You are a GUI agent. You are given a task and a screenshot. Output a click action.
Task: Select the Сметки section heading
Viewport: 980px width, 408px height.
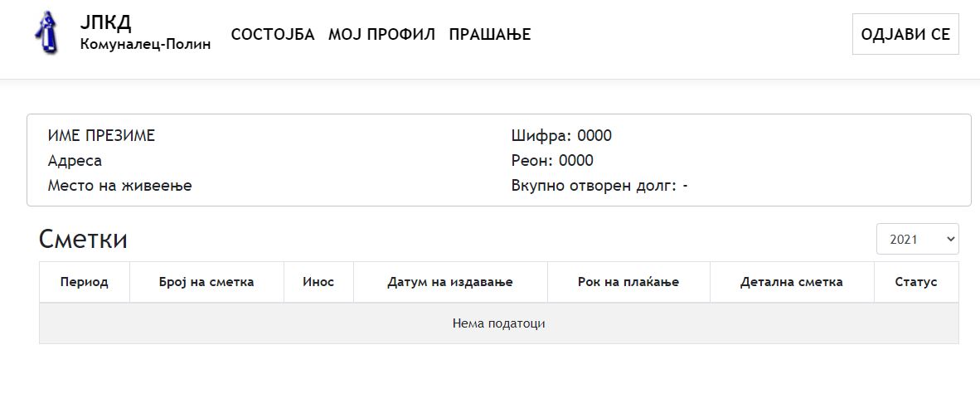[83, 240]
